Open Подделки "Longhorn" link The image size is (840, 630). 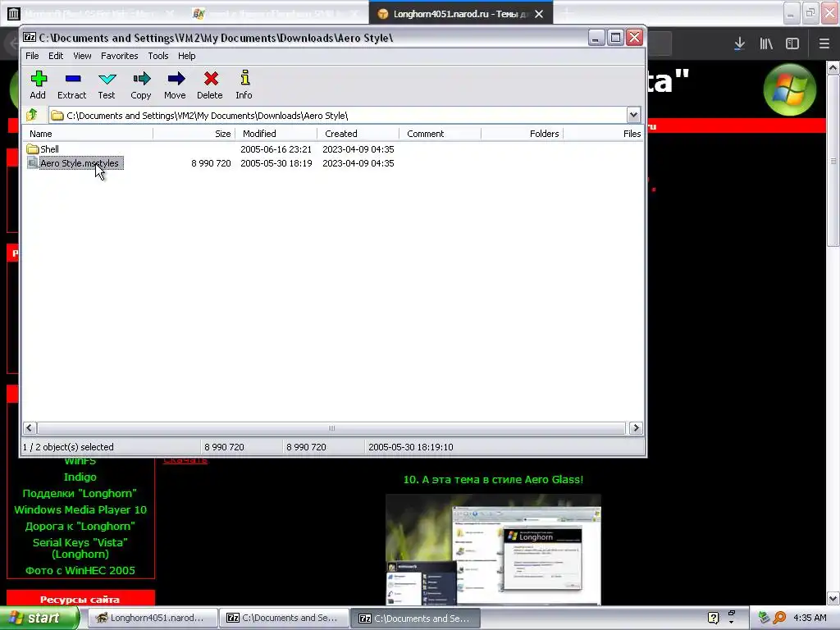(80, 493)
